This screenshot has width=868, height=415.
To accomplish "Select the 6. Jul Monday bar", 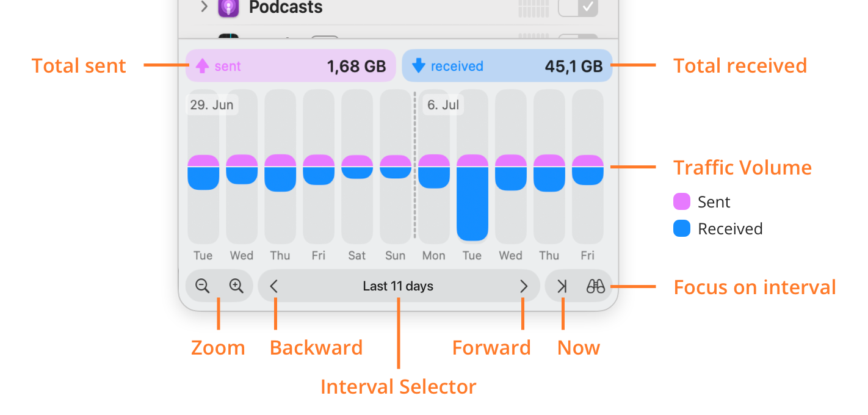I will coord(434,167).
